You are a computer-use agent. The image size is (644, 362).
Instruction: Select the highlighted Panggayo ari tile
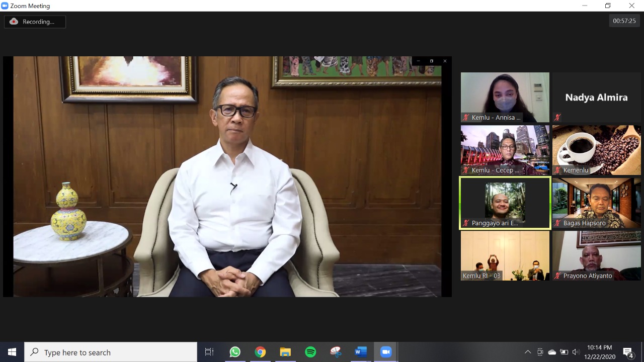click(505, 203)
